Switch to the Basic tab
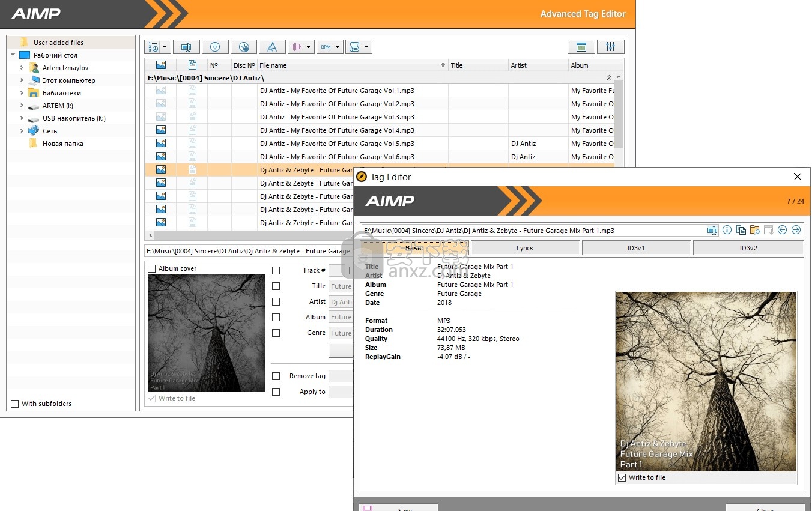 pyautogui.click(x=414, y=247)
